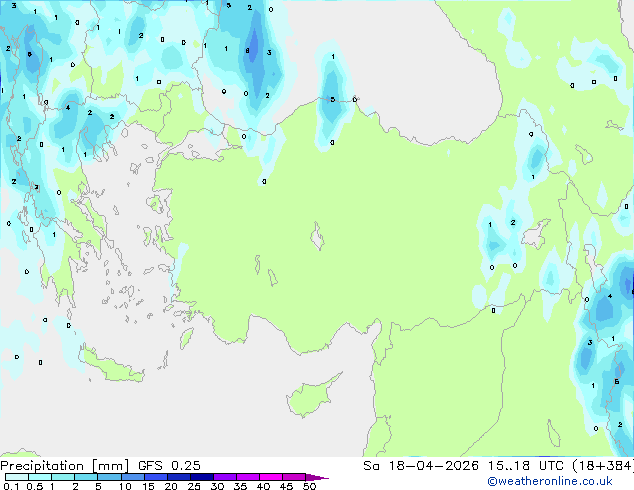Click the '40' legend scale label
The width and height of the screenshot is (634, 490).
(x=263, y=486)
